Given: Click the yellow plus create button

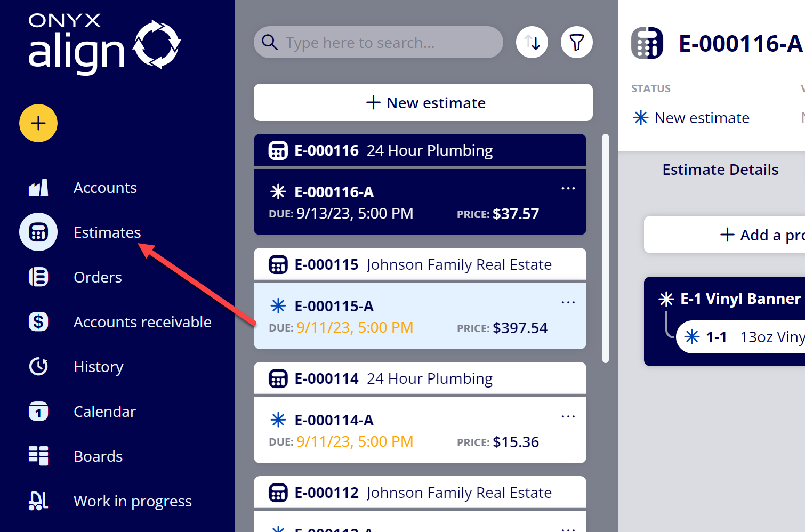Looking at the screenshot, I should click(38, 123).
